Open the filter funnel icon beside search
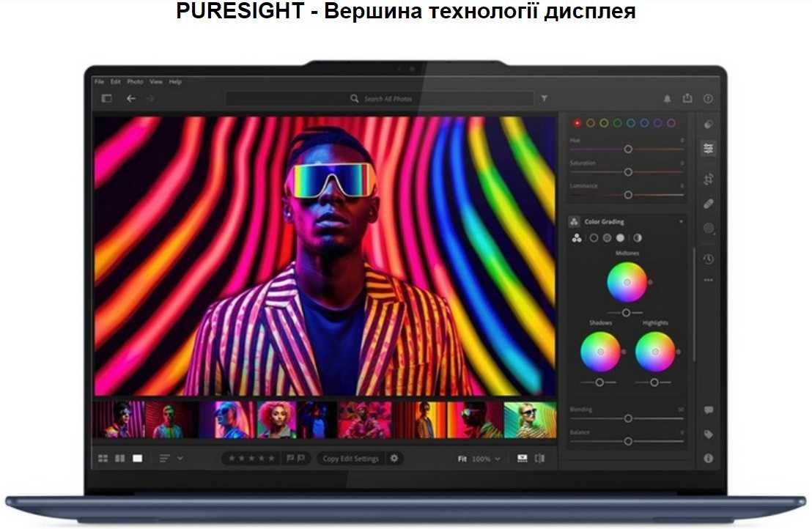Screen dimensions: 812x529 click(545, 98)
